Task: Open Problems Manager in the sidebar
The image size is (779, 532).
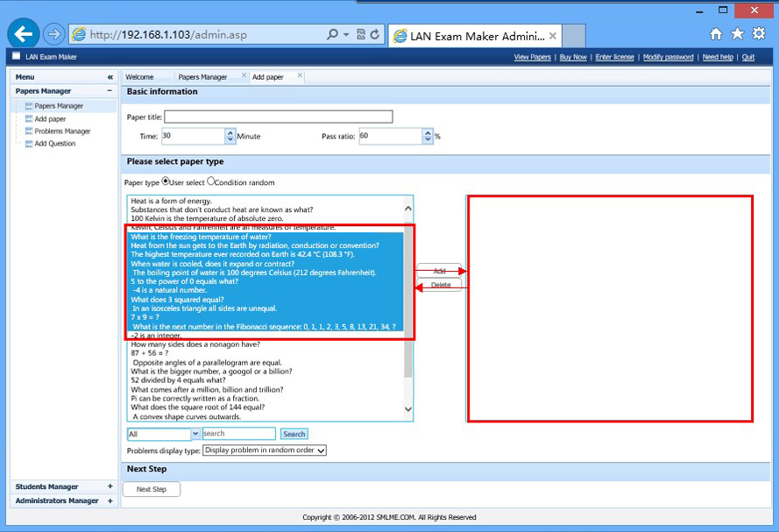Action: 62,131
